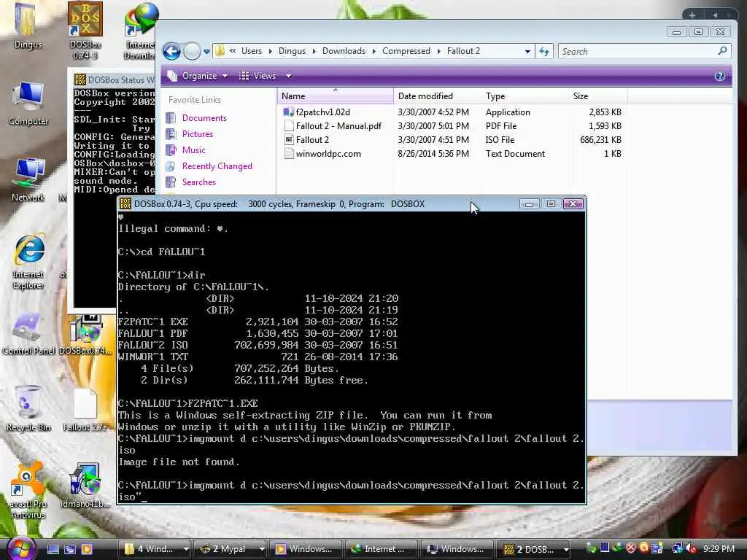Screen dimensions: 747x560
Task: Sort files by Size column header
Action: click(x=598, y=96)
